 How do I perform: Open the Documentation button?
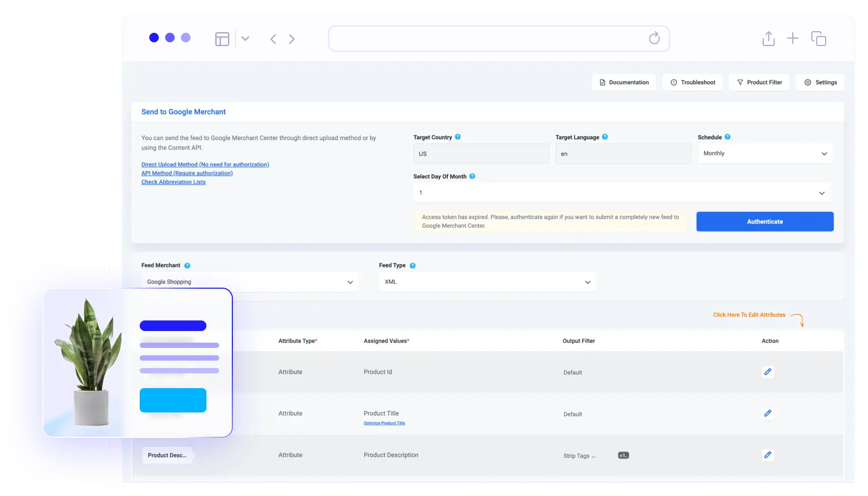(624, 82)
